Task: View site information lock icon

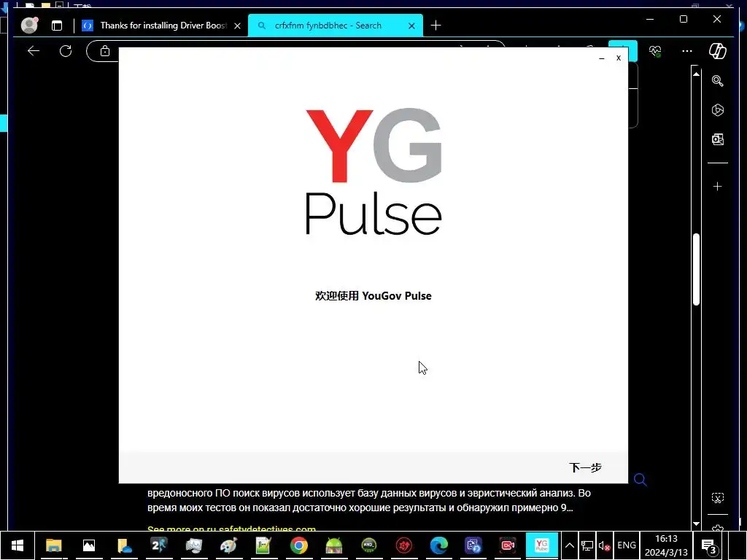Action: (105, 51)
